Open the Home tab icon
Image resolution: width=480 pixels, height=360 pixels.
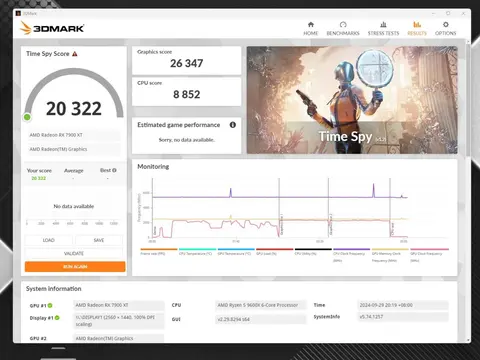pyautogui.click(x=311, y=25)
